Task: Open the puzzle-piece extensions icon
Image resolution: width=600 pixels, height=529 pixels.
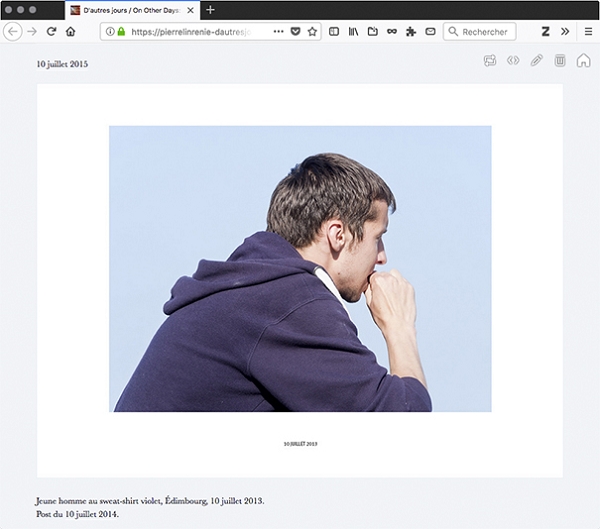Action: (411, 32)
